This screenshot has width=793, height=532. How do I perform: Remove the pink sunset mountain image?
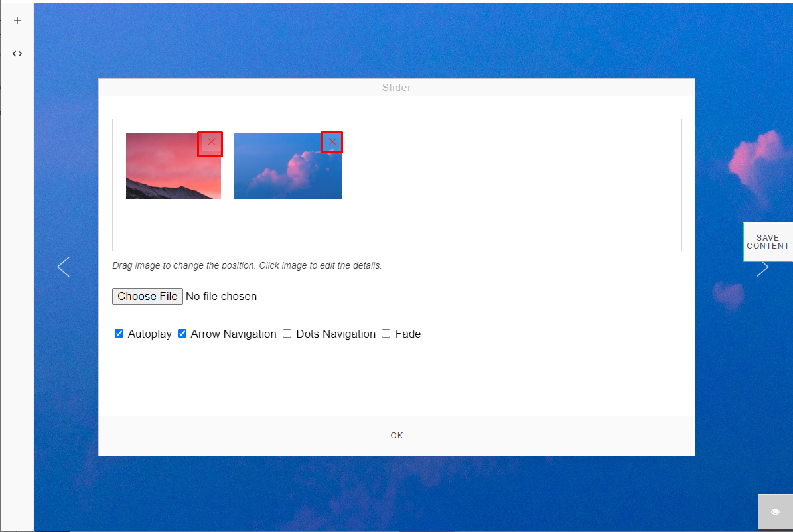click(210, 144)
